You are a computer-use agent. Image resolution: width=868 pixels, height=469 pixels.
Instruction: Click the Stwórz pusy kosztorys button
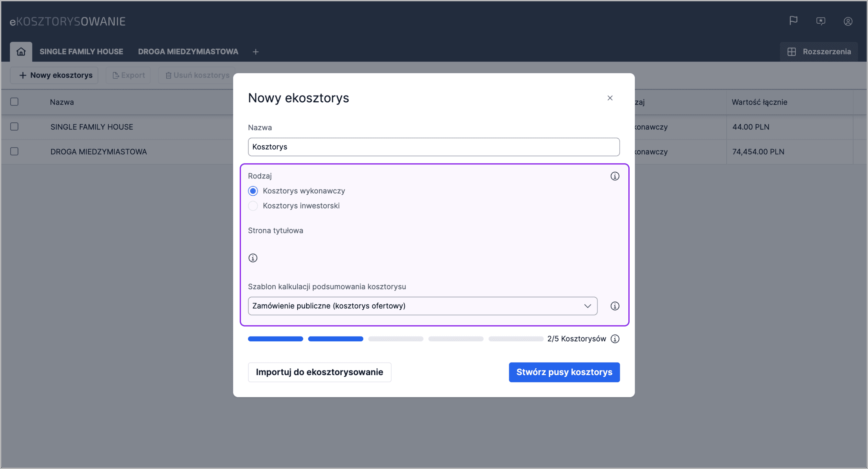[x=564, y=372]
